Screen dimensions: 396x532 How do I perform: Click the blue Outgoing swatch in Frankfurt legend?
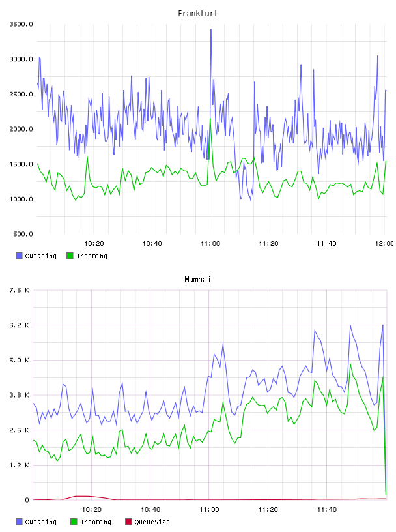click(19, 256)
